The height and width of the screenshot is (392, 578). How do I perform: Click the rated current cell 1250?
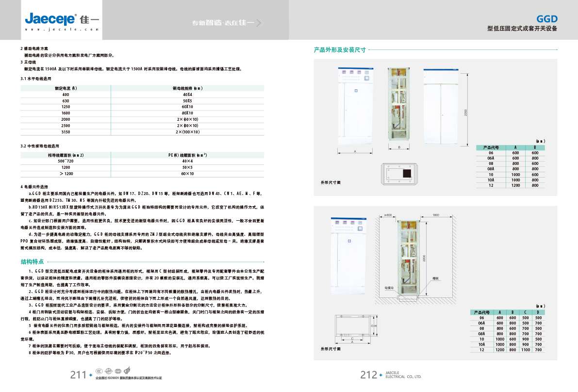coord(66,107)
